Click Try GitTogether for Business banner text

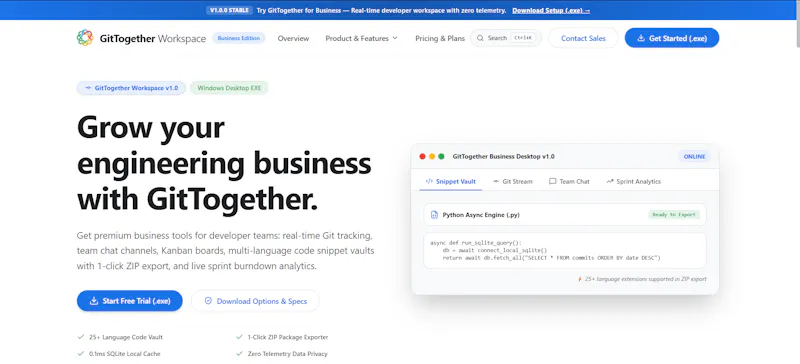382,10
